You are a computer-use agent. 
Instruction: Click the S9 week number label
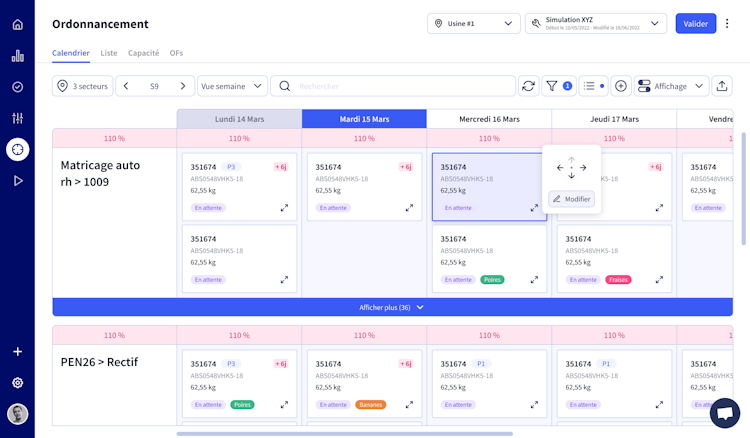pos(154,86)
